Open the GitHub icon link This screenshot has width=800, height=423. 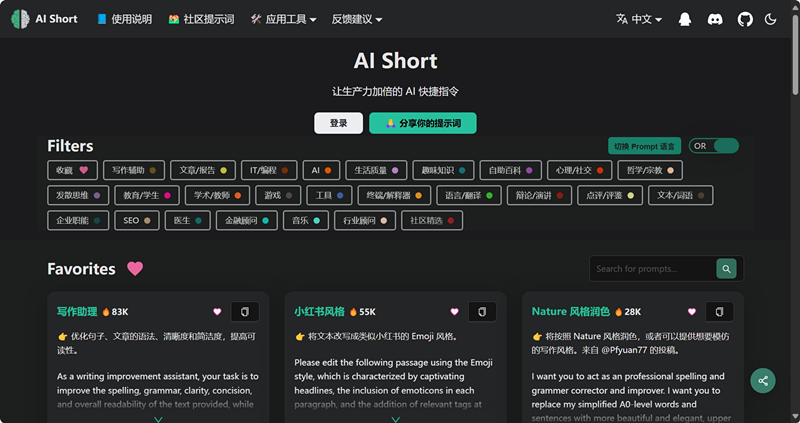745,19
